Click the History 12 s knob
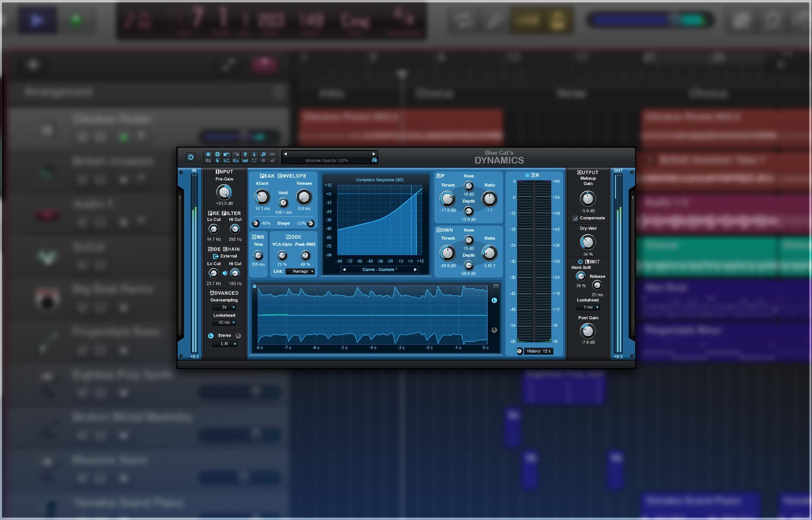 (519, 351)
